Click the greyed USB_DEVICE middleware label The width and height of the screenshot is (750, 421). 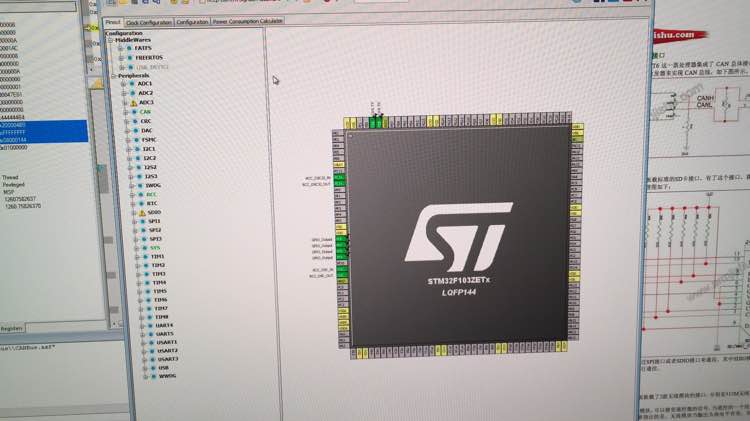click(x=152, y=67)
